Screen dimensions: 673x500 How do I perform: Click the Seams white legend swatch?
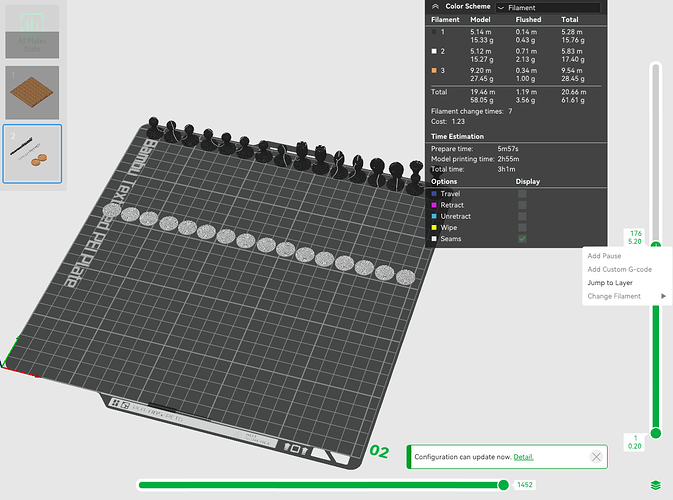coord(434,239)
